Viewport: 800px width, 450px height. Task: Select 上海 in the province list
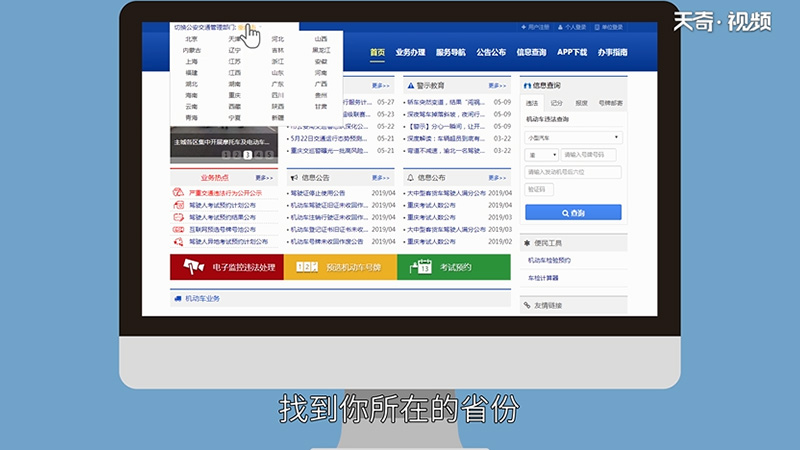(x=191, y=62)
